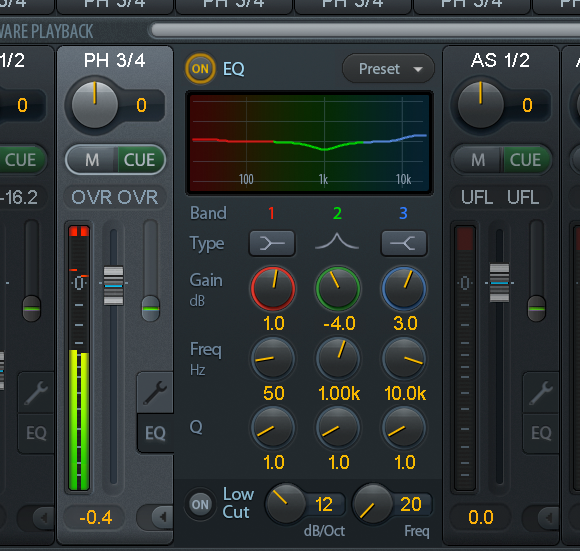Click the Band 3 blue Gain knob

click(x=404, y=288)
